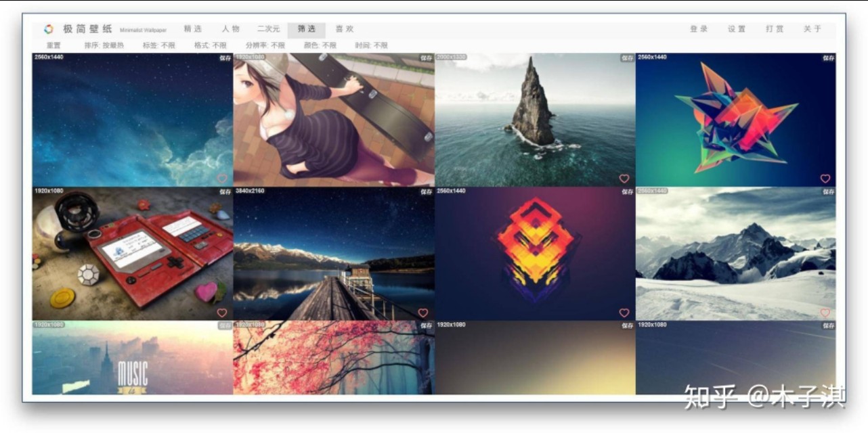Like the rocky sea island wallpaper
This screenshot has height=433, width=868.
624,179
